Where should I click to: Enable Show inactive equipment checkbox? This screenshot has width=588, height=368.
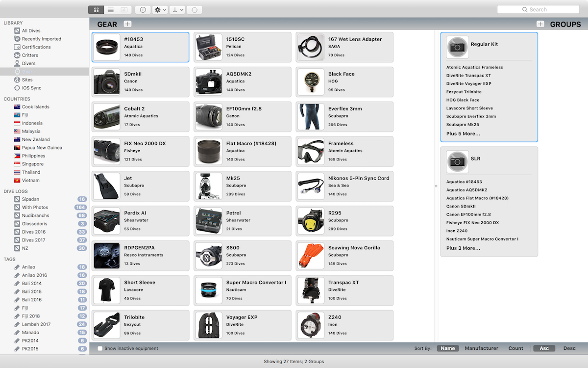pos(100,348)
